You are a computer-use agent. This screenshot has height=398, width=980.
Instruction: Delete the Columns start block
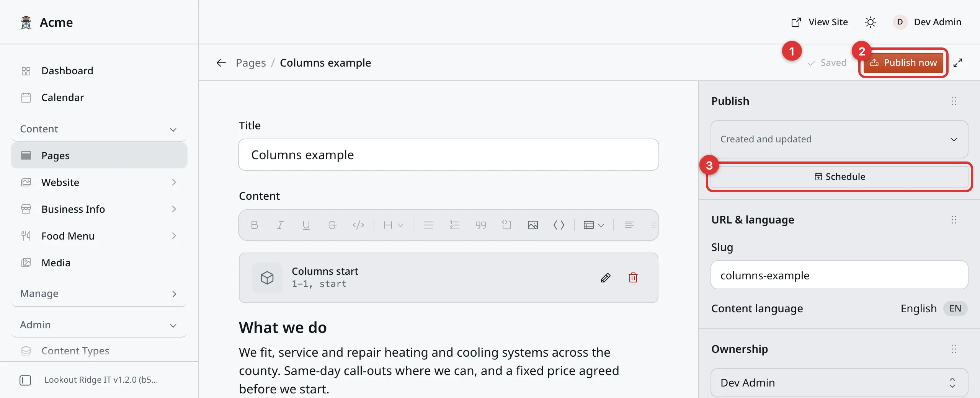633,278
